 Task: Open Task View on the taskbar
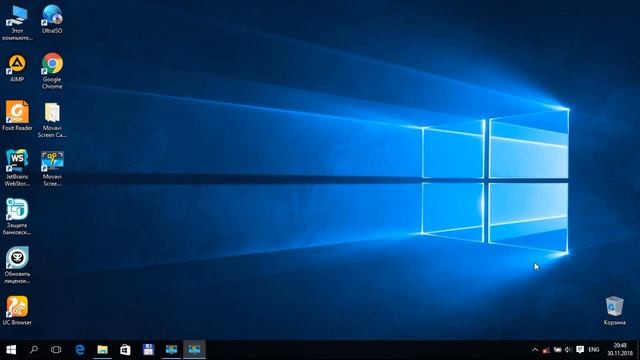[x=56, y=350]
